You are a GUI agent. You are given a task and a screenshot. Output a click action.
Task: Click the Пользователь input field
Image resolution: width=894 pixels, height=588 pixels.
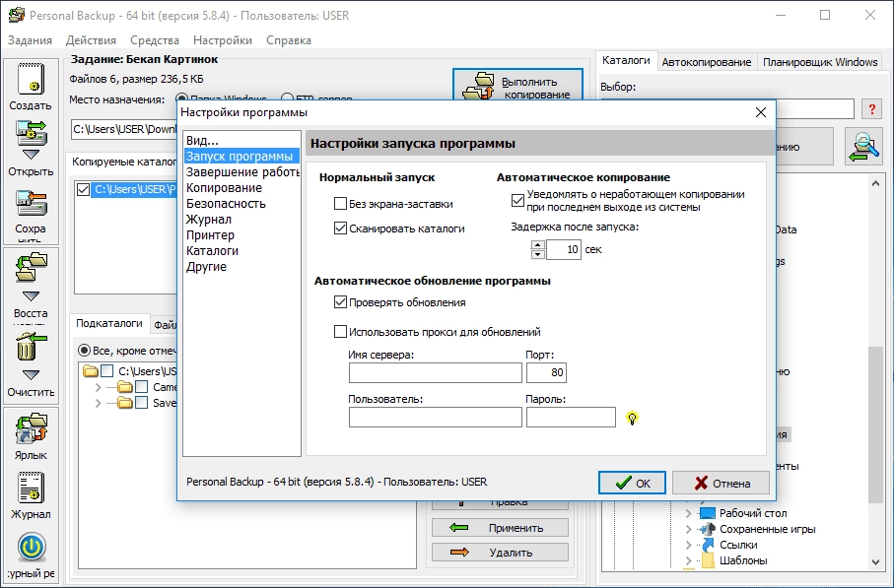click(x=435, y=417)
